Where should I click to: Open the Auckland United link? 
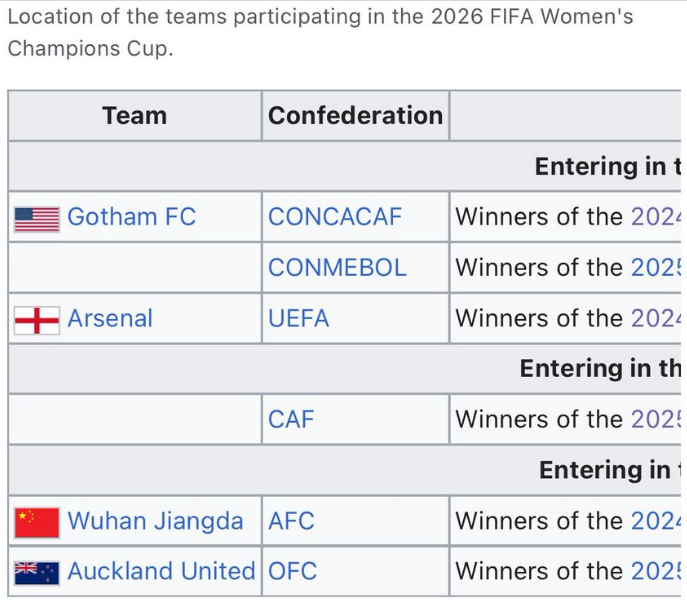click(x=161, y=571)
